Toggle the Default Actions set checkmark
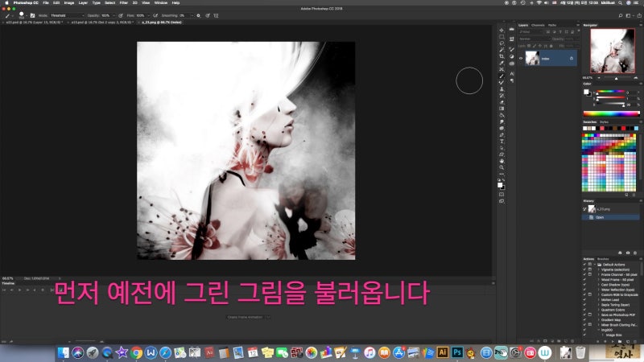 click(584, 265)
